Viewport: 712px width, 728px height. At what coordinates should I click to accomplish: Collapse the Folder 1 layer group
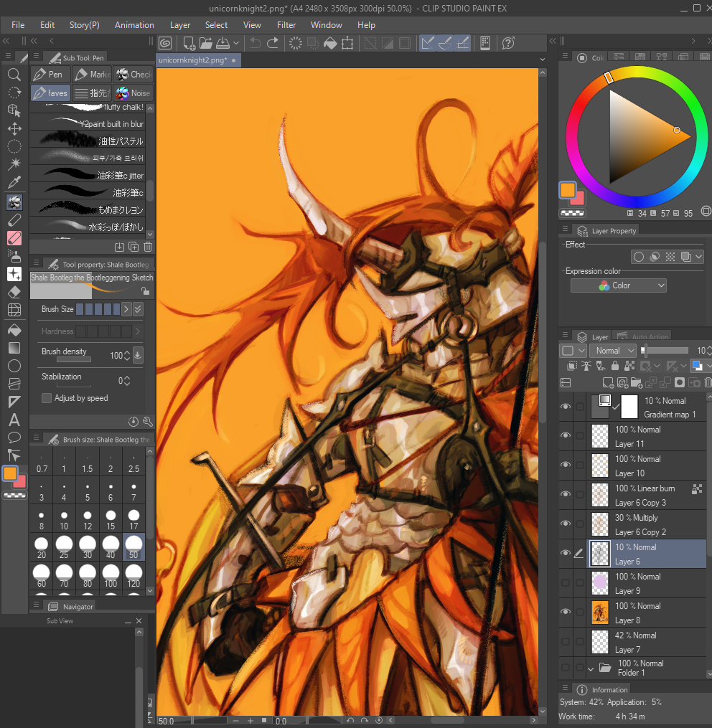[x=592, y=668]
